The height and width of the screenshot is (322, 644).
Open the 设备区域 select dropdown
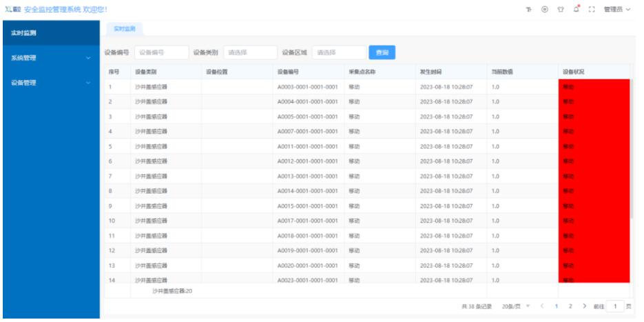tap(339, 52)
